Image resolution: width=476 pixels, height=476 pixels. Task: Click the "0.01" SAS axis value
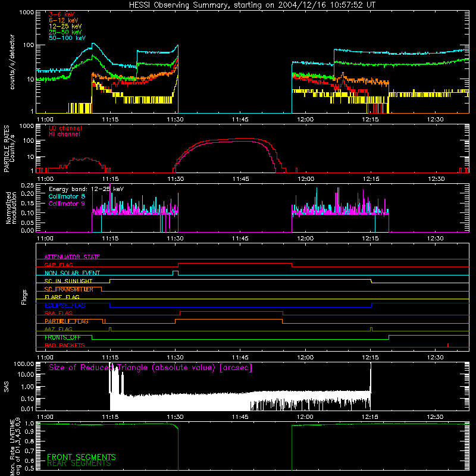pyautogui.click(x=27, y=409)
